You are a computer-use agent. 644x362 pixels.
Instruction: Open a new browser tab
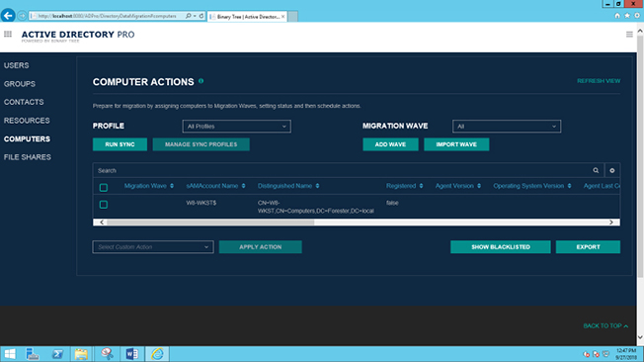tap(292, 17)
